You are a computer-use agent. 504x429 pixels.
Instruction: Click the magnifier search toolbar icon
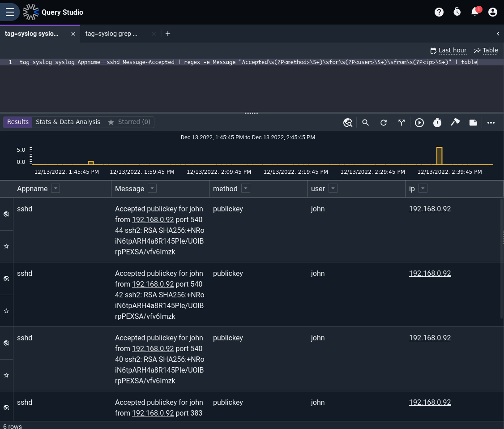point(365,123)
